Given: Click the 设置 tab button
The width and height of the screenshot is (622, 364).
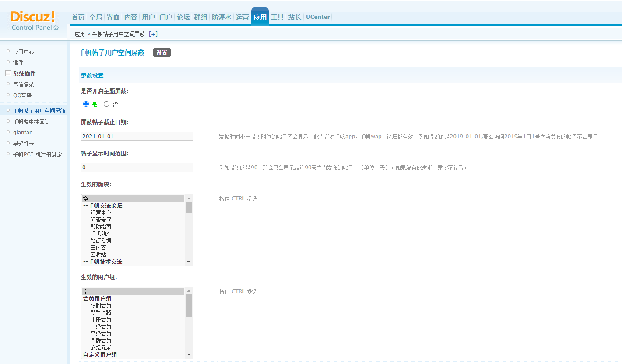Looking at the screenshot, I should [162, 52].
